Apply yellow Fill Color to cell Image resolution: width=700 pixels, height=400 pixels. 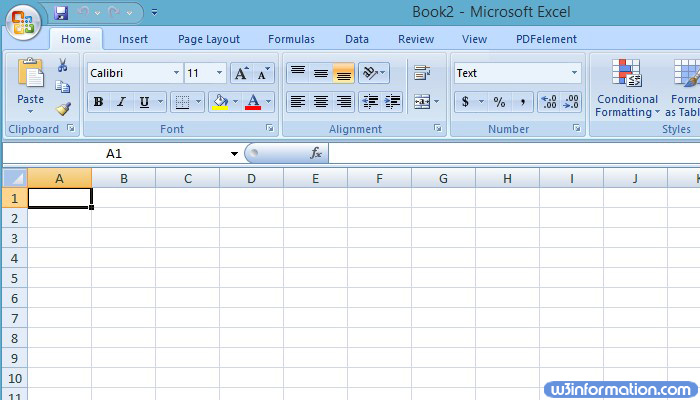(220, 102)
